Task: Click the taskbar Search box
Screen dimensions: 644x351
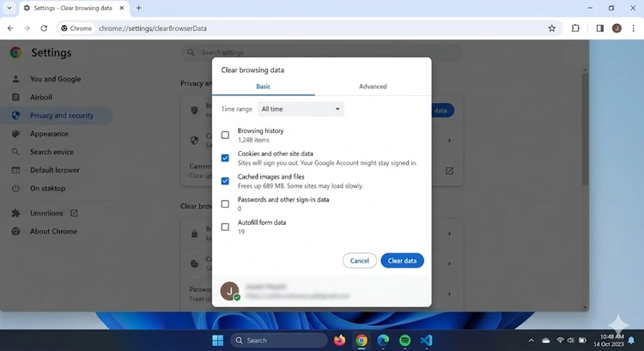Action: coord(279,341)
